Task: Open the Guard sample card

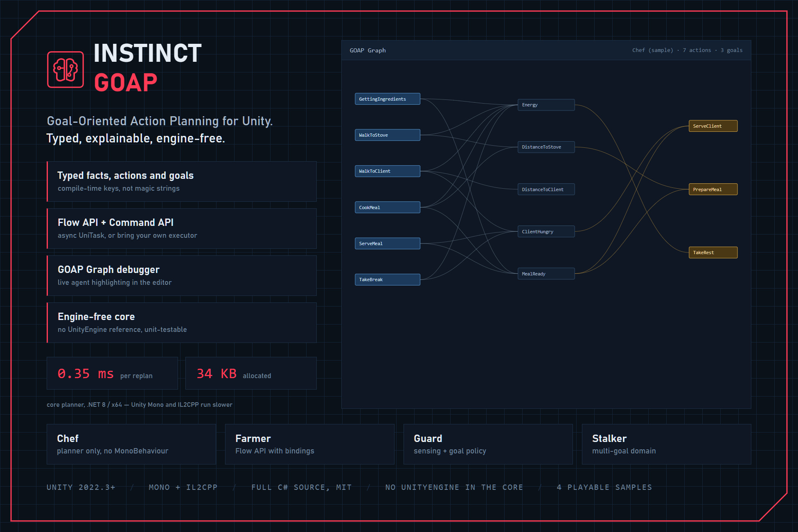Action: tap(488, 444)
